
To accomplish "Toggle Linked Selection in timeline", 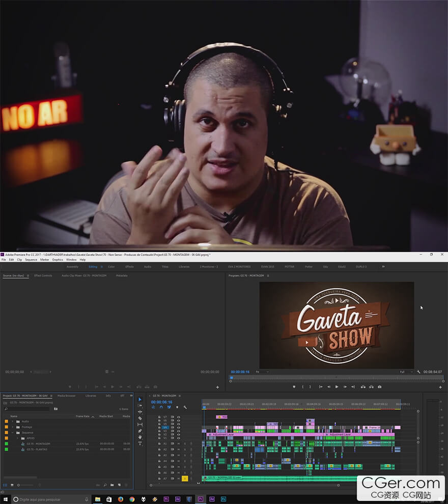I will pyautogui.click(x=169, y=407).
